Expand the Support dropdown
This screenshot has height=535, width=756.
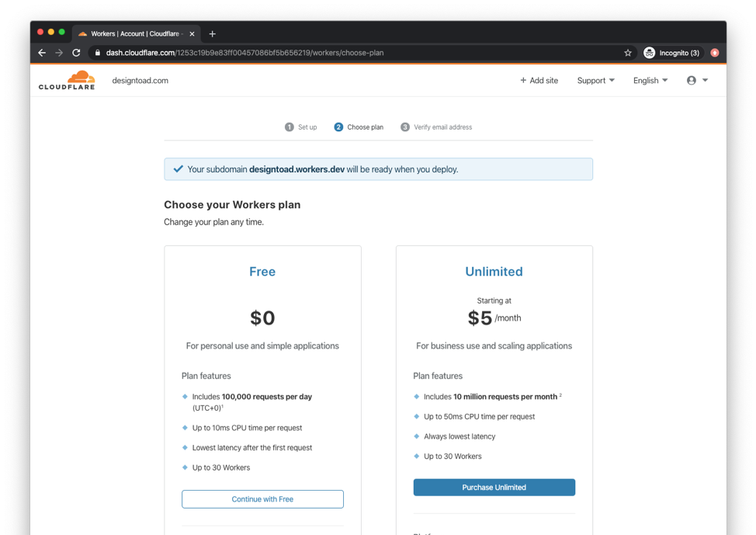click(595, 81)
